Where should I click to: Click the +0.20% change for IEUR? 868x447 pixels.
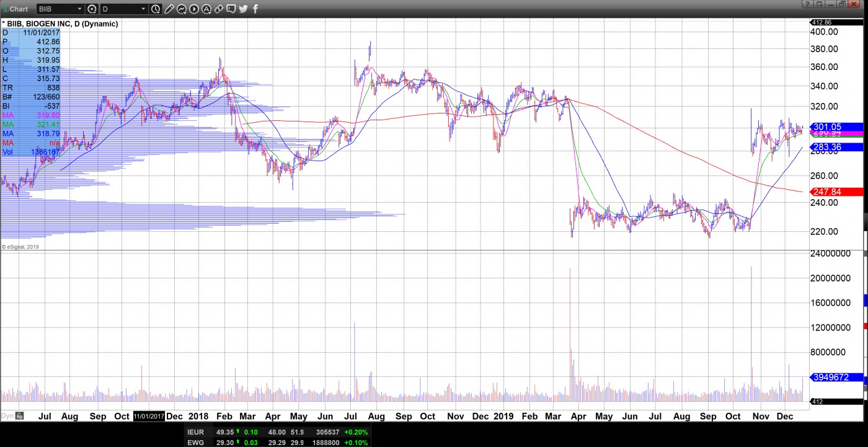pos(356,432)
